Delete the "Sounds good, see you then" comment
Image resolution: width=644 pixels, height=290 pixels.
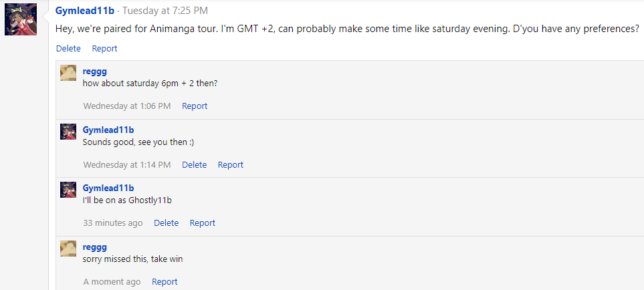point(194,164)
